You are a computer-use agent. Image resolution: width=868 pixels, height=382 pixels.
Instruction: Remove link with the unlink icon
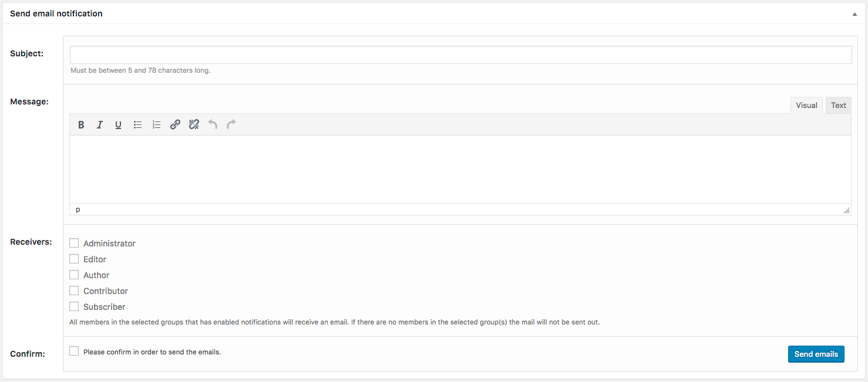[194, 124]
